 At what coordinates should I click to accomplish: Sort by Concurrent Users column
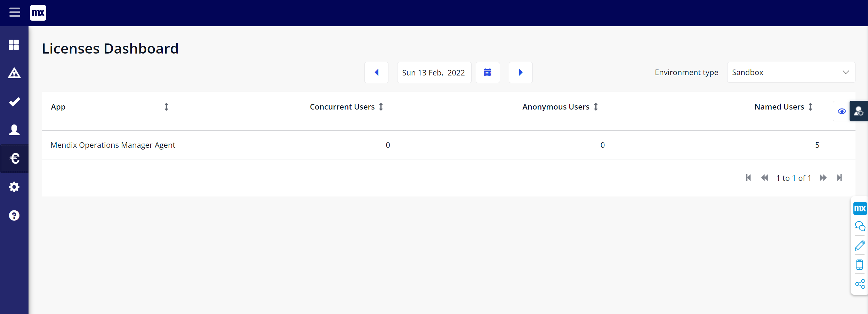pos(381,107)
